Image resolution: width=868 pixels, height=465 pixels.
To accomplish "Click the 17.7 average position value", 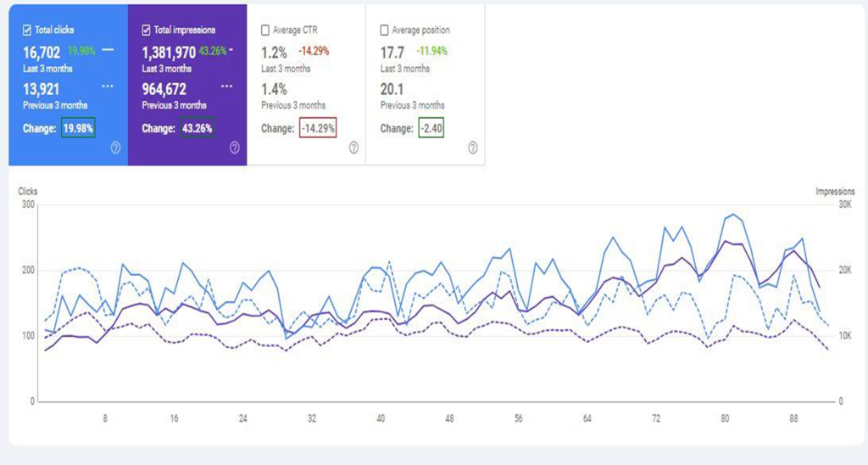I will [x=391, y=51].
